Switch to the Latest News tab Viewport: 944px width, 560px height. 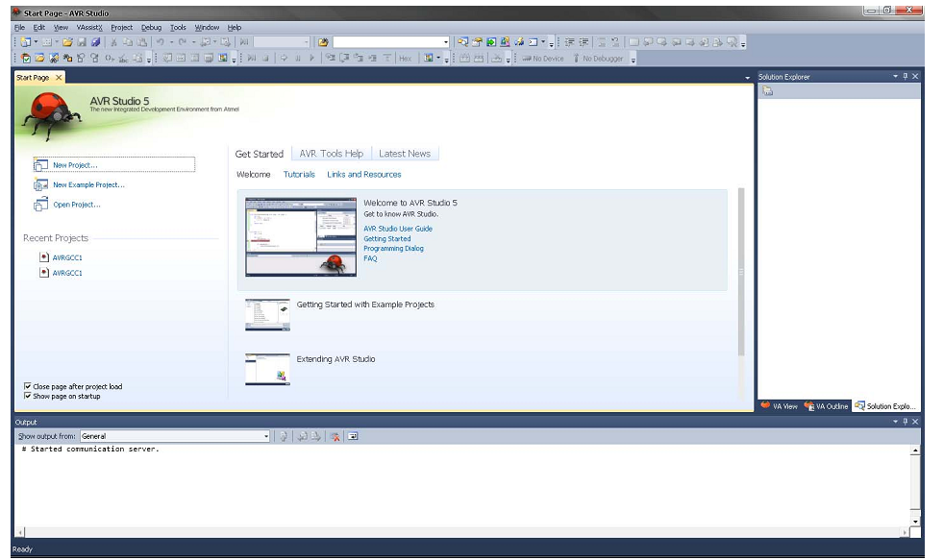(x=405, y=154)
